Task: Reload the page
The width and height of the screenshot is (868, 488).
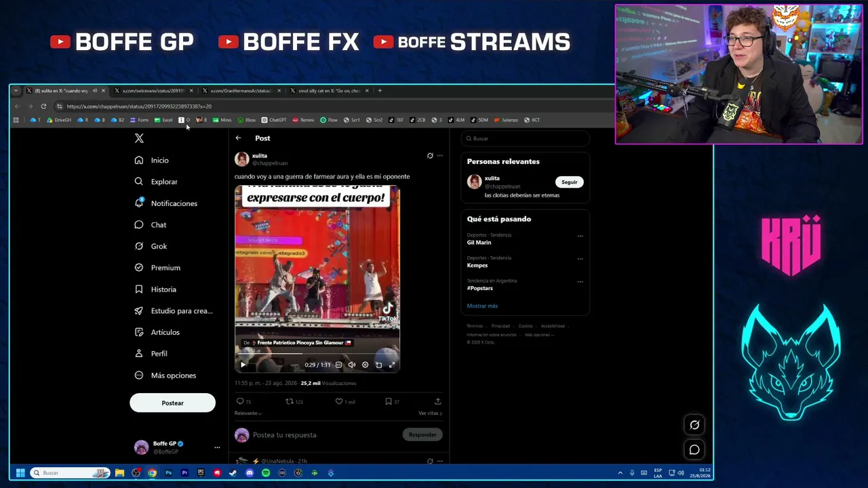Action: click(43, 106)
